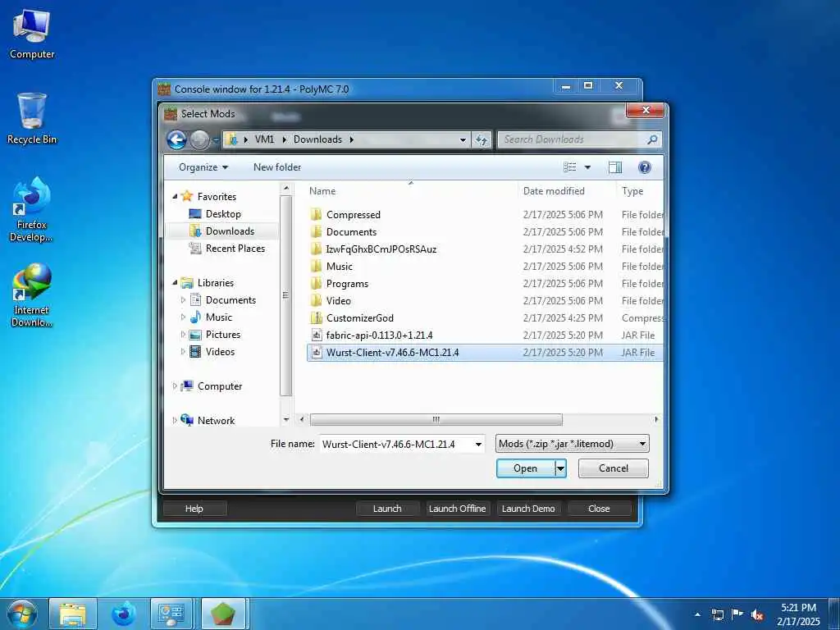Click Launch Offline in PolyMC console

point(457,509)
